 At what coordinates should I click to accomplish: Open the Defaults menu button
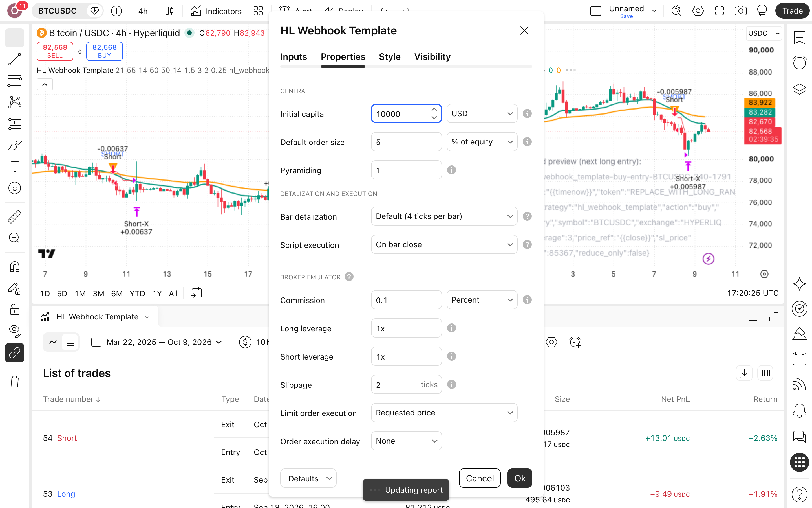(308, 478)
